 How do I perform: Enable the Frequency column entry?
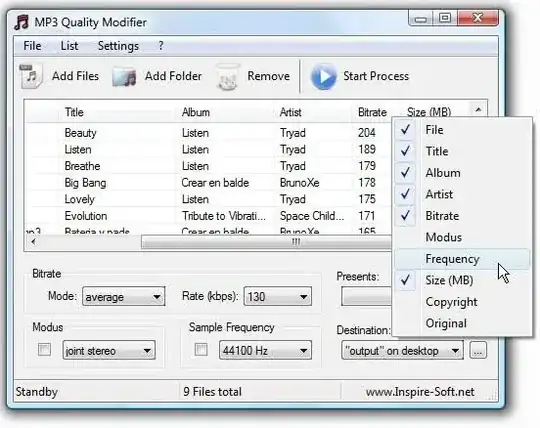point(462,259)
